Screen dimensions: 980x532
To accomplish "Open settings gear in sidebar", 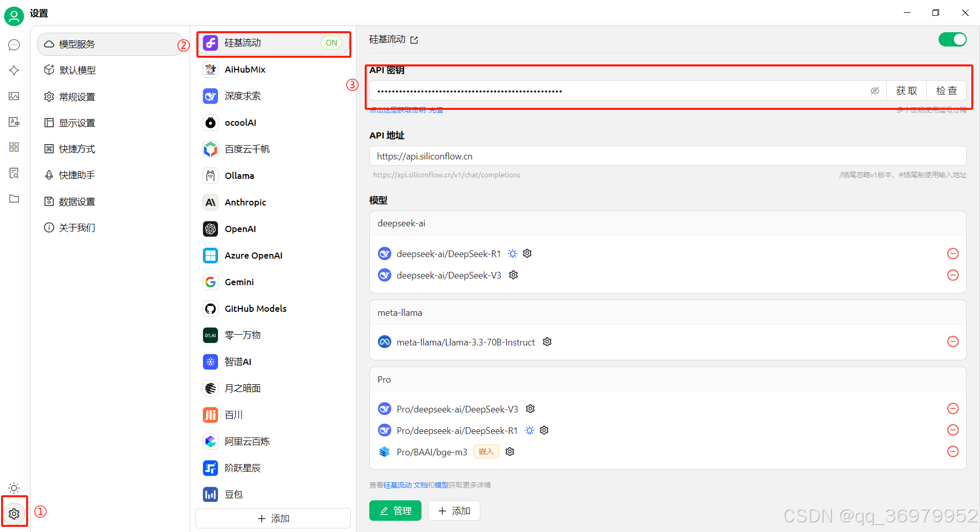I will (x=14, y=514).
